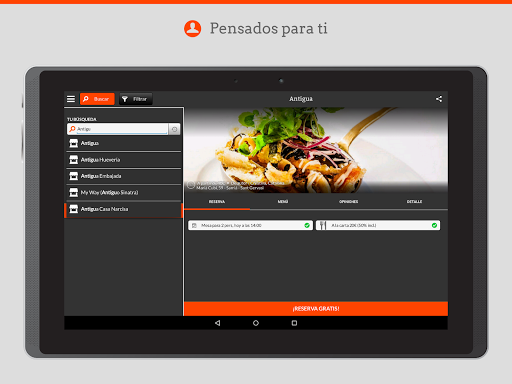Tap the ¡Reserva gratis! button
The image size is (512, 384).
[316, 309]
